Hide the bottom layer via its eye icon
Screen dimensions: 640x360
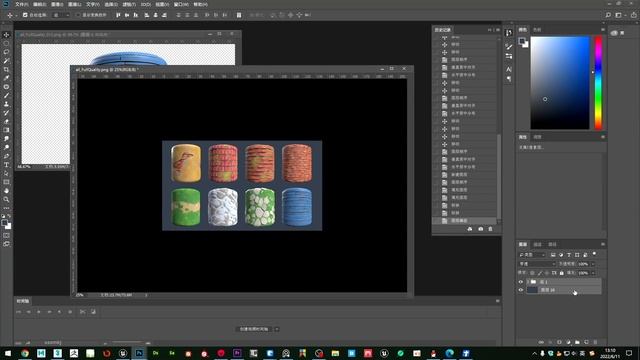[x=520, y=290]
